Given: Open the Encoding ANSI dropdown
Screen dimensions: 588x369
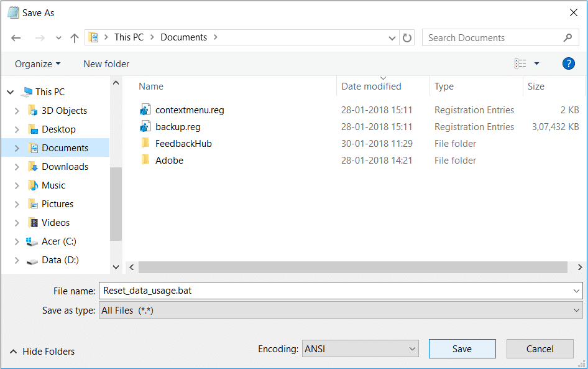Looking at the screenshot, I should 360,348.
